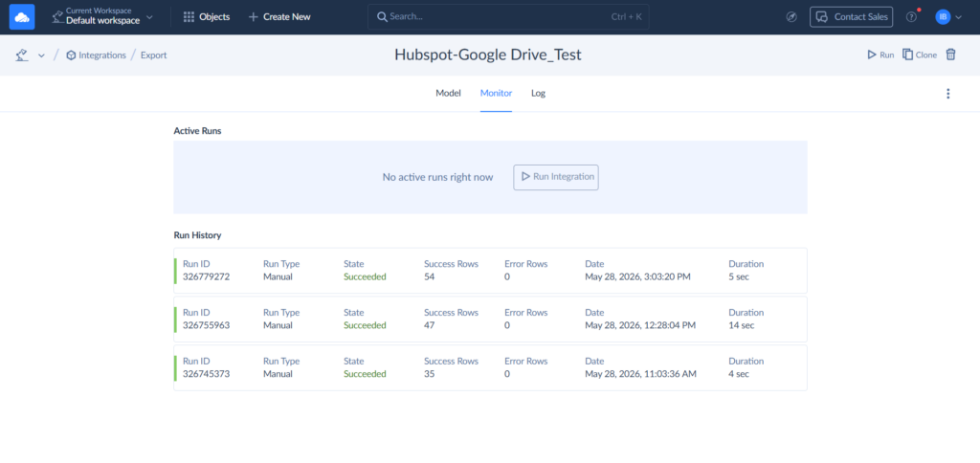
Task: Open run 326745373 in Run History
Action: 491,368
